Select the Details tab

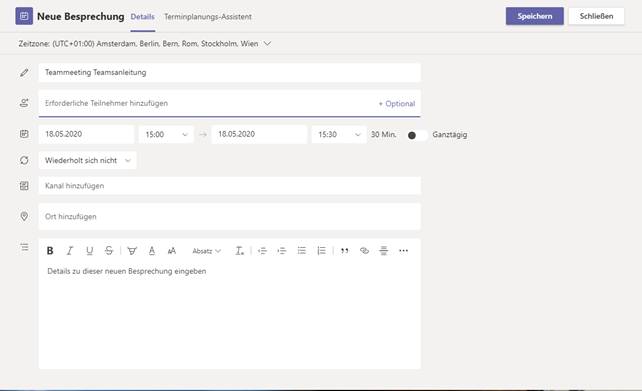(142, 17)
